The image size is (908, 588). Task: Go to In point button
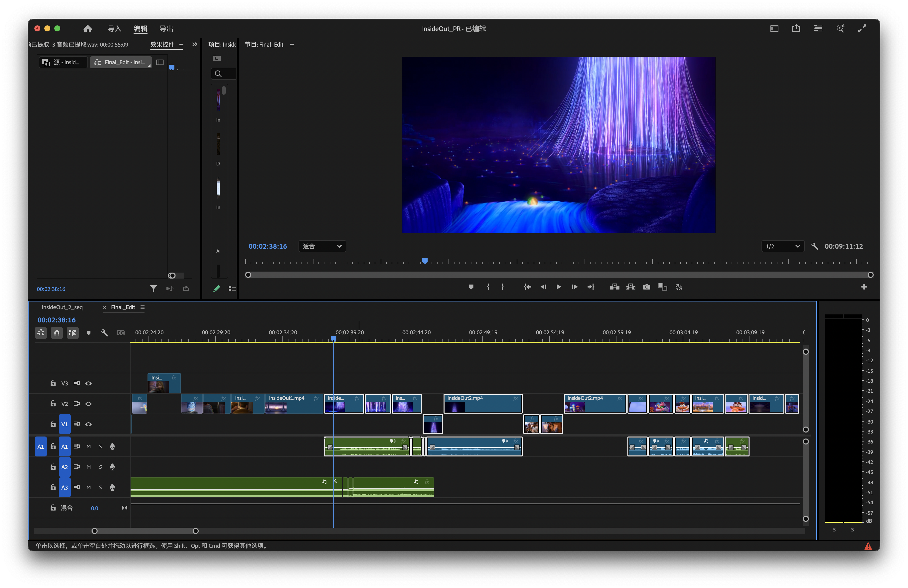527,287
